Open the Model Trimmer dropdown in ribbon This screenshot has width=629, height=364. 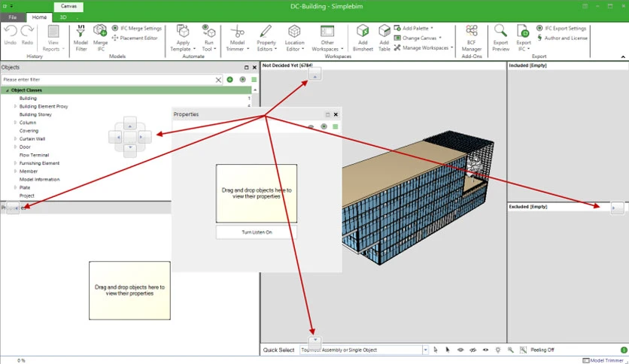pyautogui.click(x=237, y=38)
